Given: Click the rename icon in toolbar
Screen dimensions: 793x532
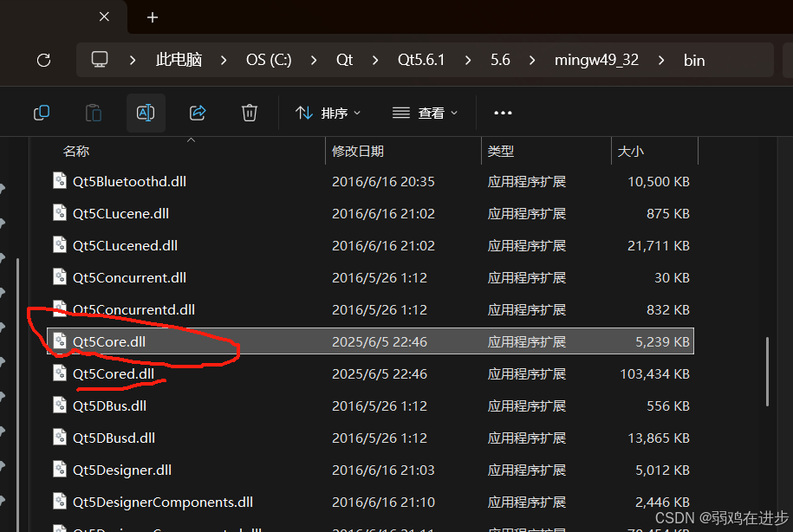Looking at the screenshot, I should tap(146, 113).
